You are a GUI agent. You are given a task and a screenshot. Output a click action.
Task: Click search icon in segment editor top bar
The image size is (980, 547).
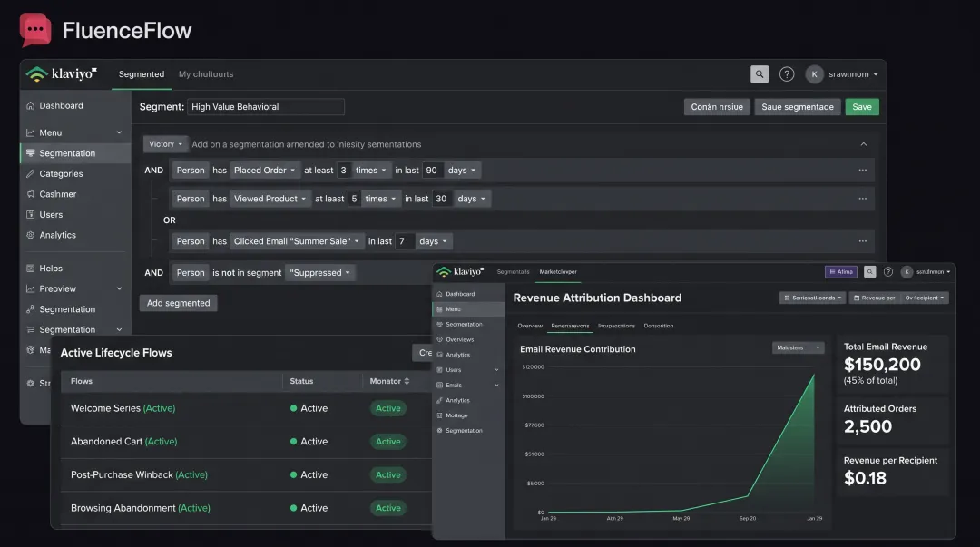(759, 73)
